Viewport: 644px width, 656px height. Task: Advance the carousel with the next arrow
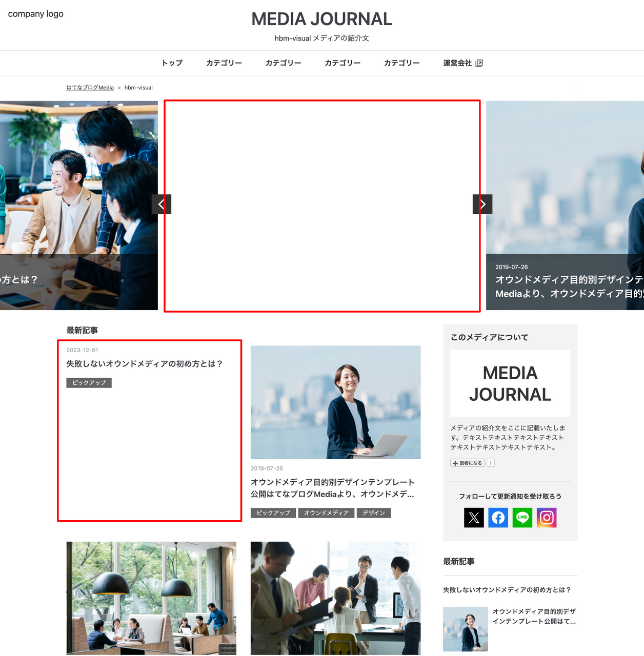coord(482,204)
